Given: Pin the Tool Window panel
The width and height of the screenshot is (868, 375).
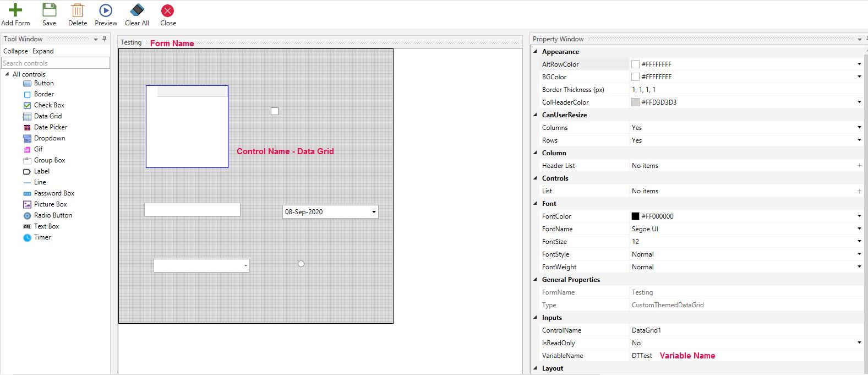Looking at the screenshot, I should pos(105,39).
